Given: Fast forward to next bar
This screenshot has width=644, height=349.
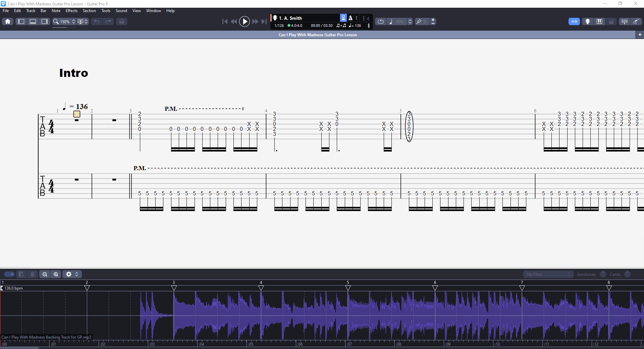Looking at the screenshot, I should pos(255,21).
